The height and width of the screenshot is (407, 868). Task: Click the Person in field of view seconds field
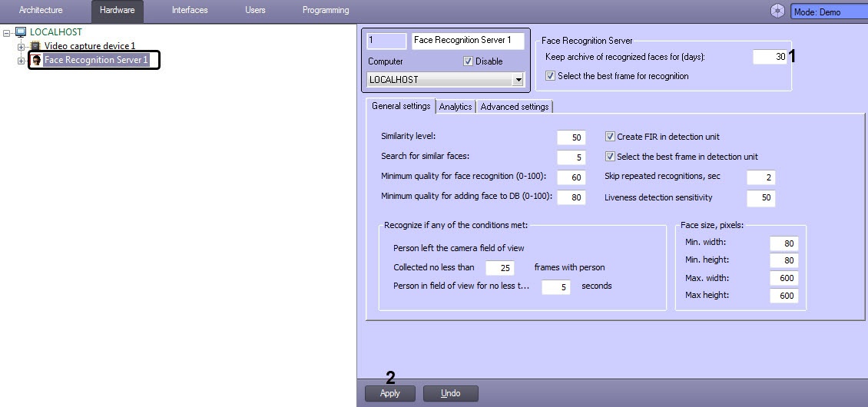pos(556,287)
